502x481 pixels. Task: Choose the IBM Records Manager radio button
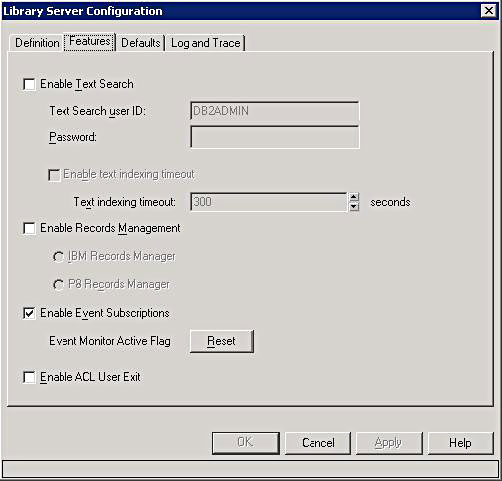pos(58,257)
